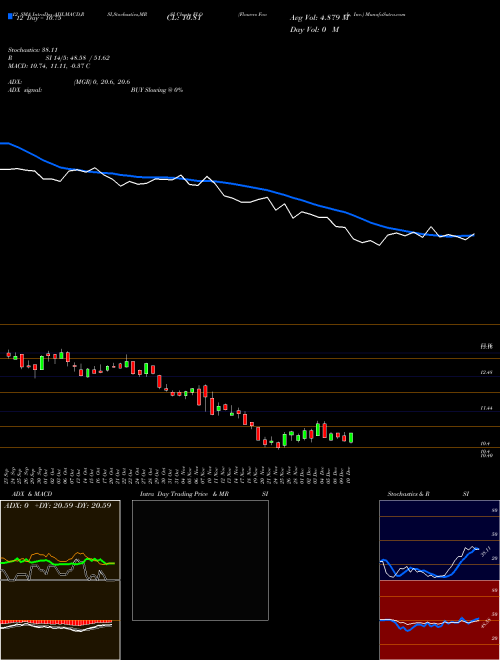Click the empty intraday trading price chart box
The width and height of the screenshot is (500, 660).
pos(200,560)
